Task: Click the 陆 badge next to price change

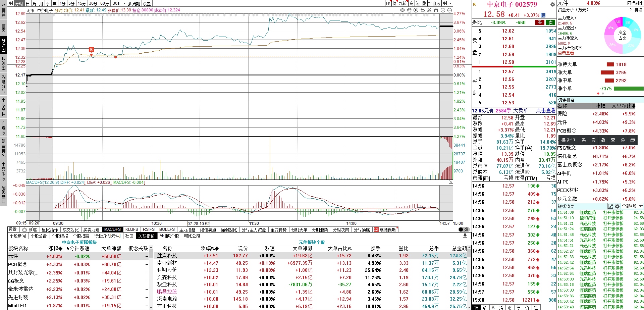Action: (x=543, y=15)
